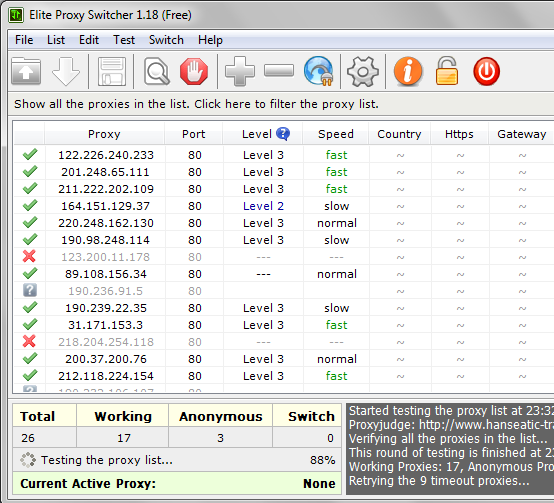
Task: Select proxy 201.248.65.111
Action: pyautogui.click(x=105, y=172)
